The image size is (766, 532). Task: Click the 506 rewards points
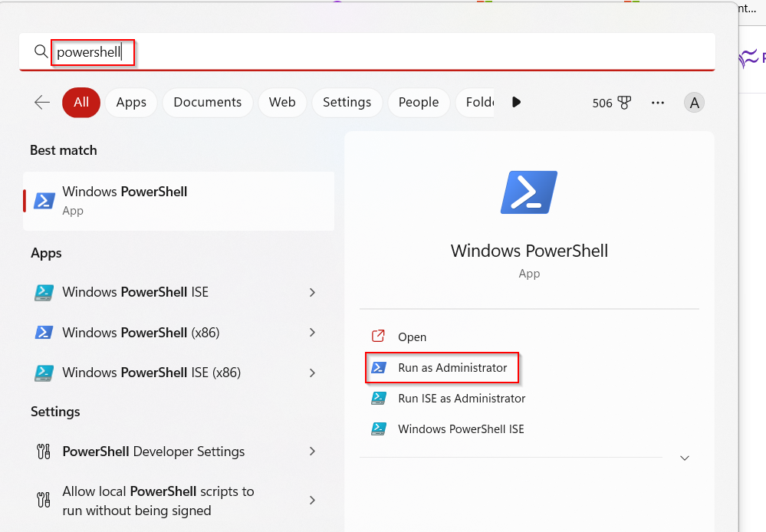tap(602, 103)
